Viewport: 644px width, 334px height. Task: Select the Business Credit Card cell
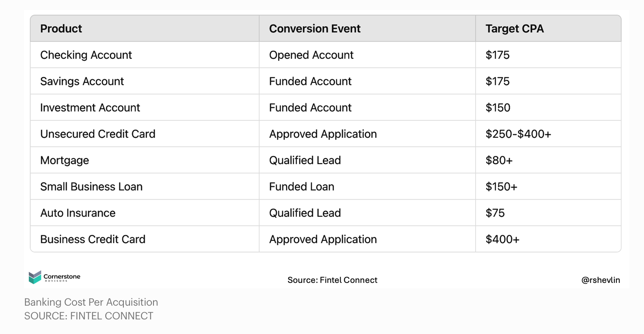pyautogui.click(x=93, y=239)
